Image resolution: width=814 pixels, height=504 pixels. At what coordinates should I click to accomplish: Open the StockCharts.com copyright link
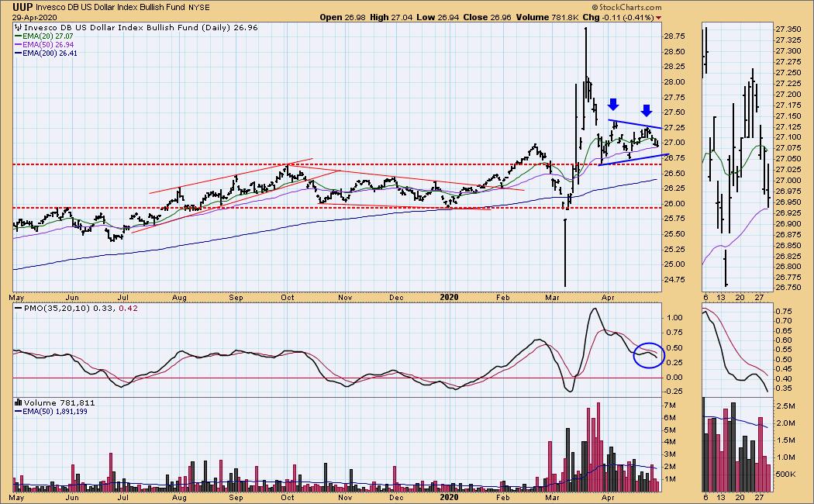pos(626,7)
